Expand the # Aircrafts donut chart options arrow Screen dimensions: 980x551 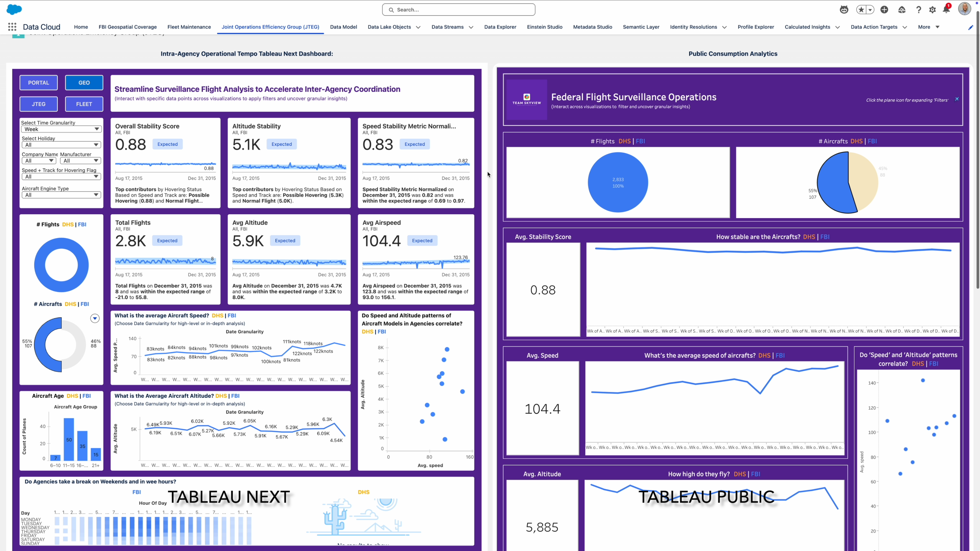(x=95, y=318)
